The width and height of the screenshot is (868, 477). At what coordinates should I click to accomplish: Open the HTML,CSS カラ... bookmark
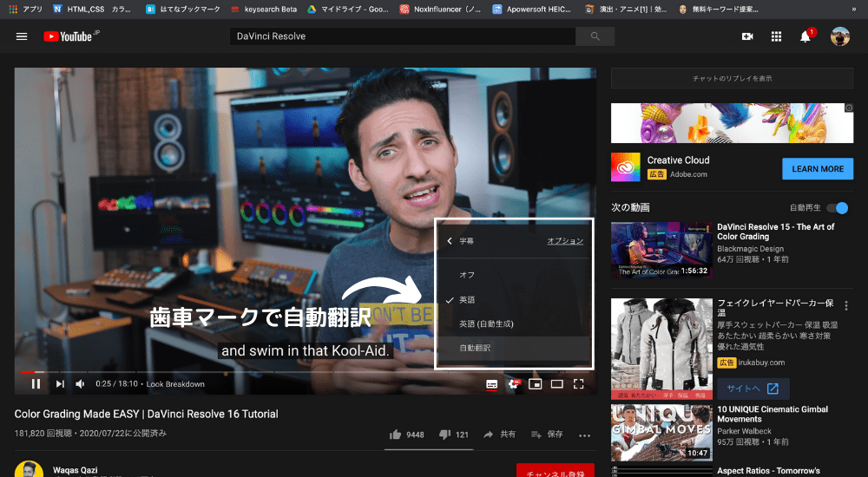92,9
